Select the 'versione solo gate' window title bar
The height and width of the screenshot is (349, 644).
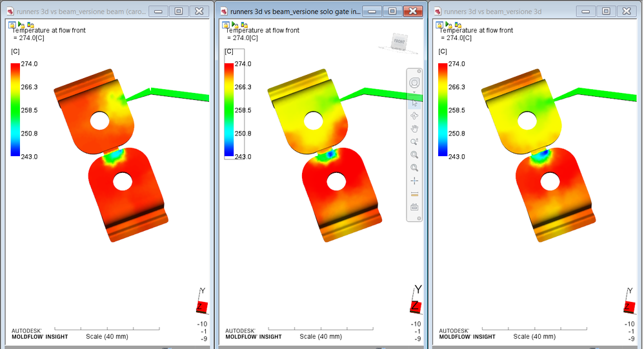point(296,12)
